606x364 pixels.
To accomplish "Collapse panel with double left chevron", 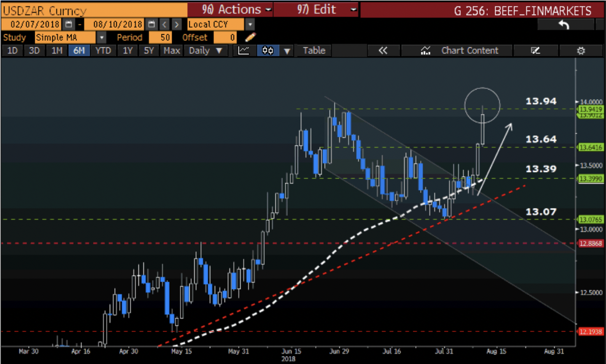I will 383,50.
